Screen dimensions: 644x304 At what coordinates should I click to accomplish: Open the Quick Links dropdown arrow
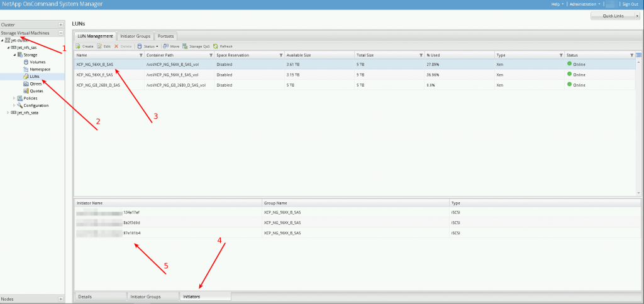coord(637,16)
